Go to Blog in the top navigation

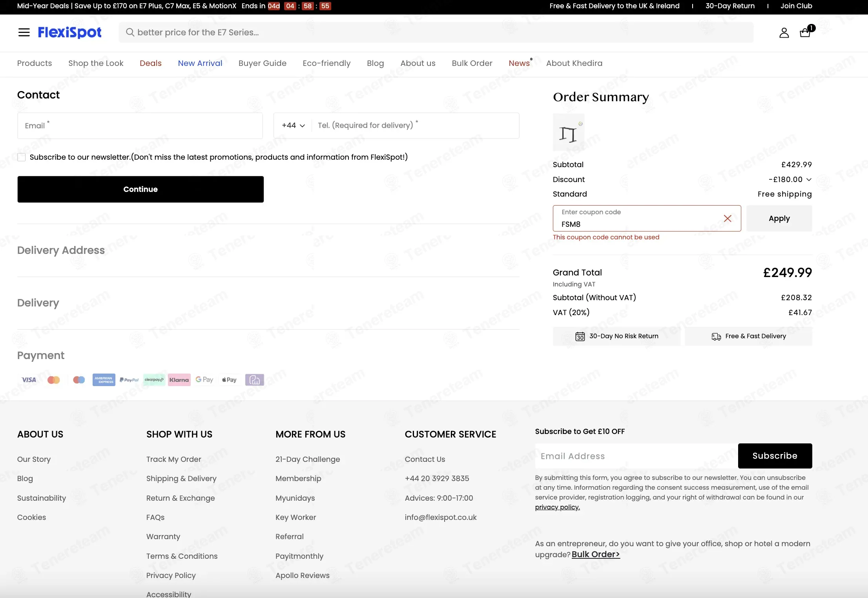click(x=376, y=63)
